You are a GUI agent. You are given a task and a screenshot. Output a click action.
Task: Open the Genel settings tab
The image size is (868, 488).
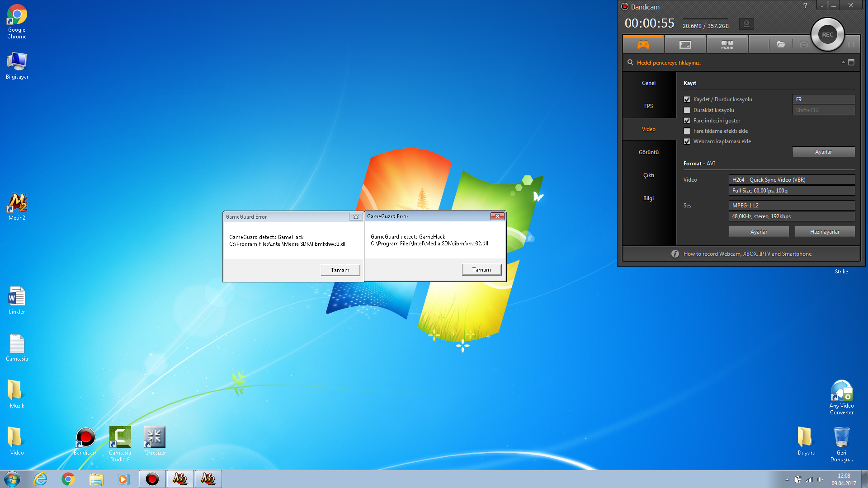(649, 83)
